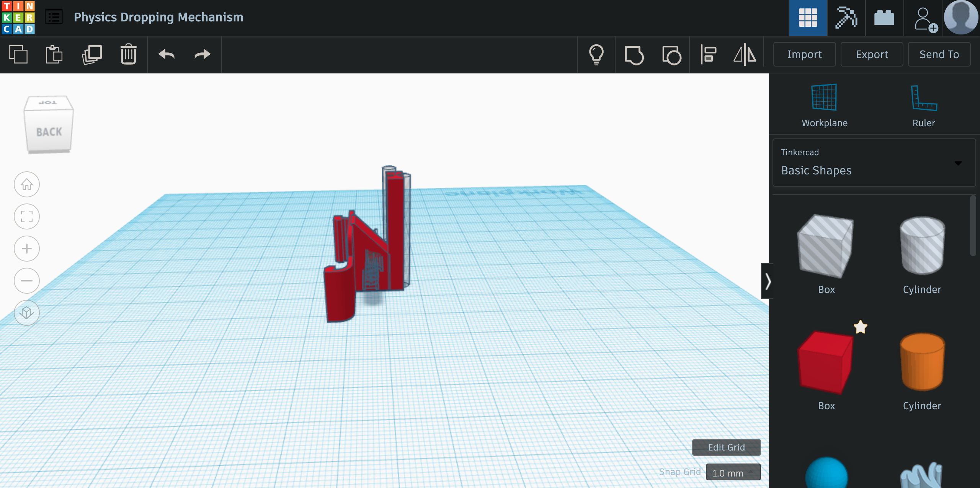Click the BACK face of view cube

coord(49,132)
